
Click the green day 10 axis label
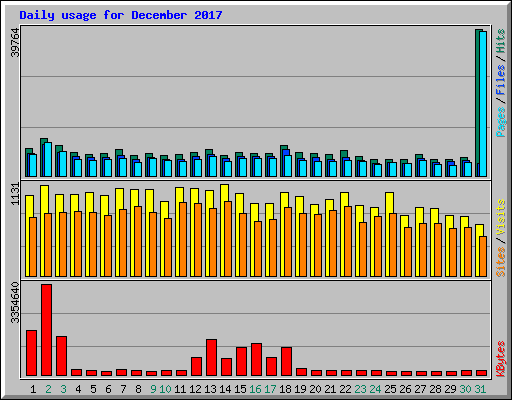(x=165, y=389)
